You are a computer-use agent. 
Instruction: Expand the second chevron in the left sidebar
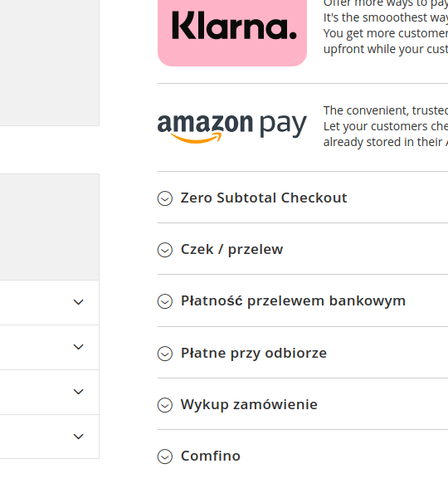coord(79,347)
